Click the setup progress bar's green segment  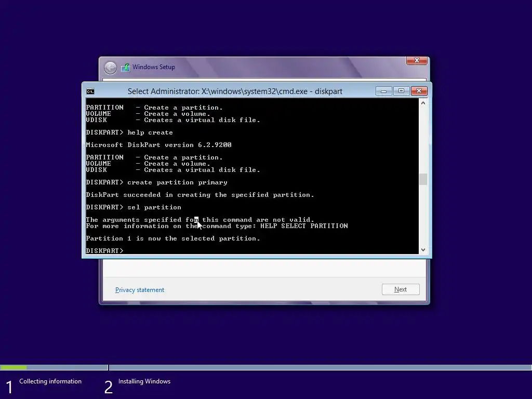14,367
